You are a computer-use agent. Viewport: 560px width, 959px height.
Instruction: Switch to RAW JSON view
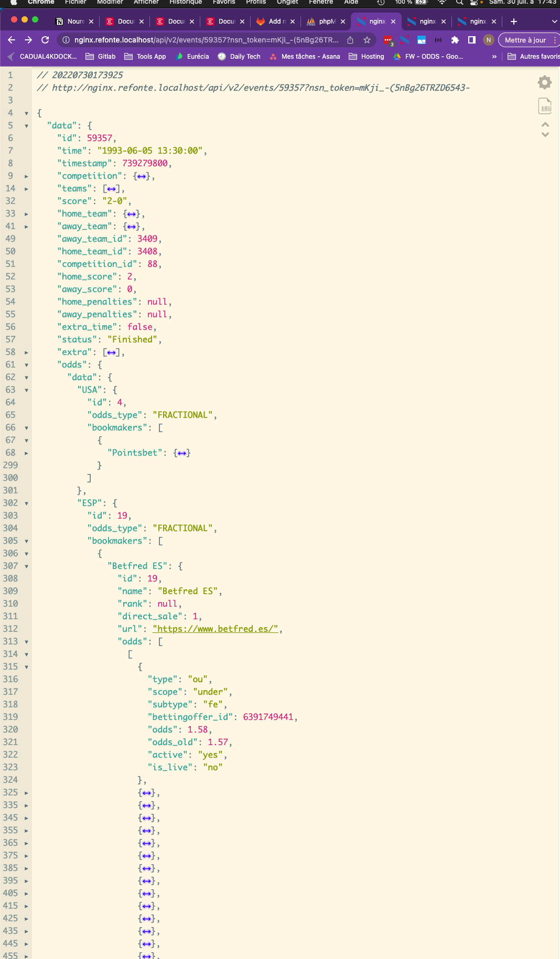[x=545, y=106]
